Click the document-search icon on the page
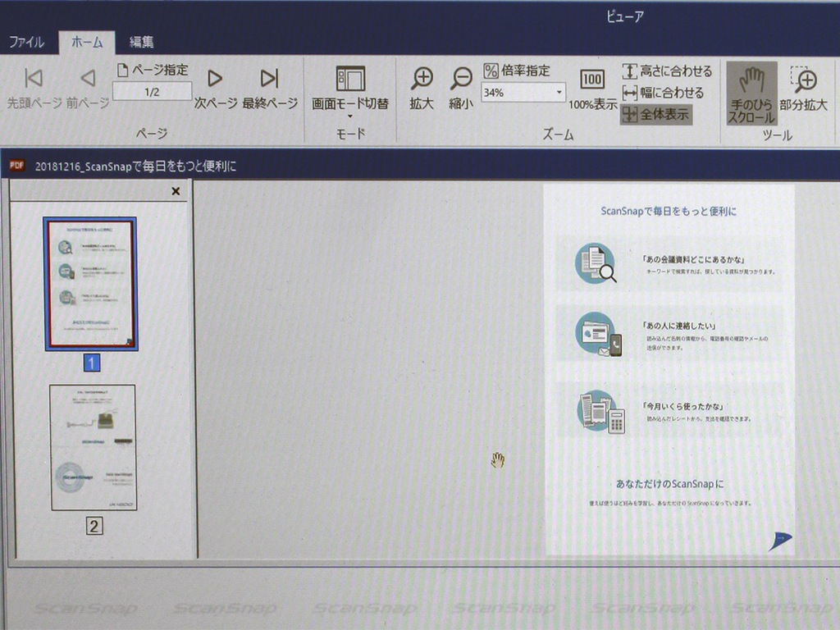840x630 pixels. (596, 263)
